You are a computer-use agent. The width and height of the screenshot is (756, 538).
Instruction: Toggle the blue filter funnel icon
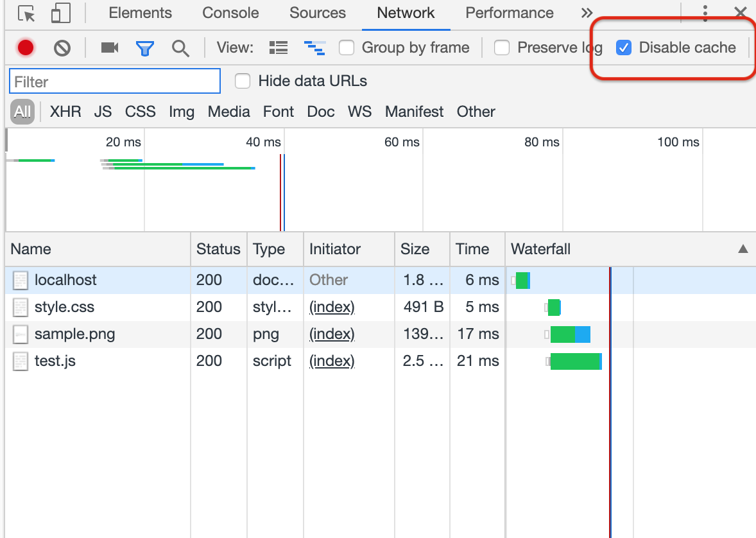[x=145, y=48]
